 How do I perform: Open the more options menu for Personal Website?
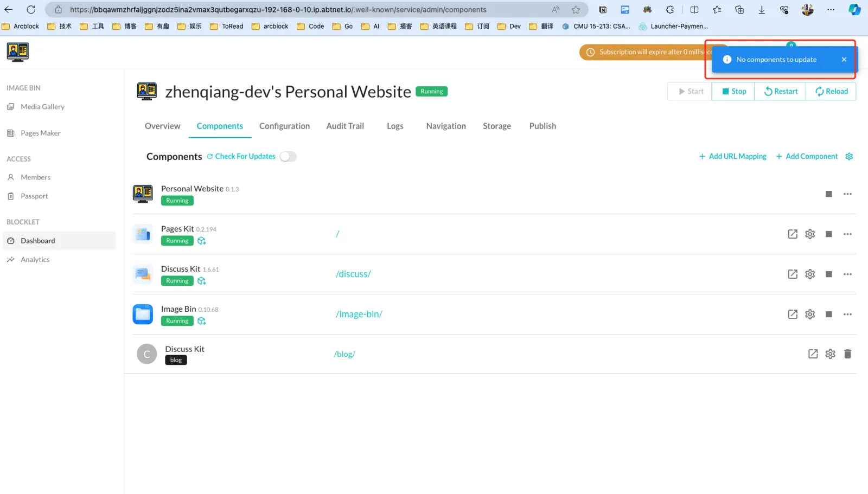(847, 194)
